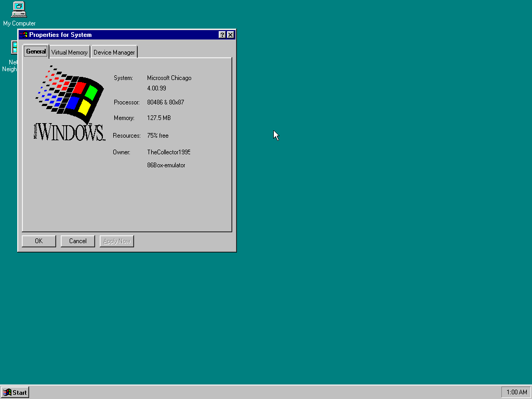Click the question mark help button
Image resolution: width=532 pixels, height=399 pixels.
[222, 35]
